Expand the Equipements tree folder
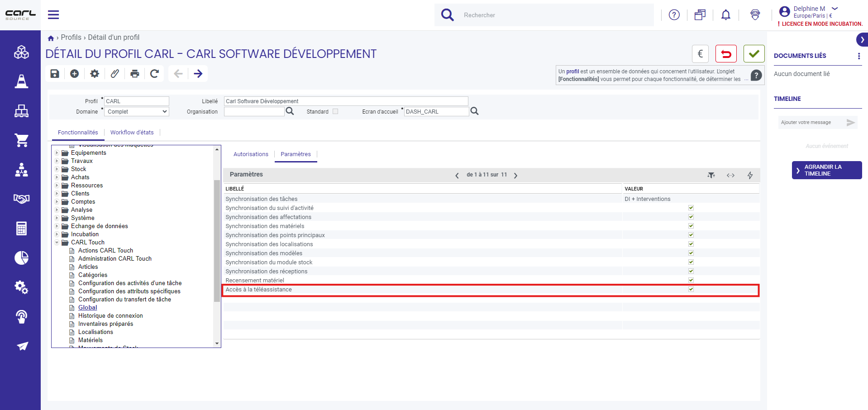The width and height of the screenshot is (868, 410). pyautogui.click(x=57, y=153)
